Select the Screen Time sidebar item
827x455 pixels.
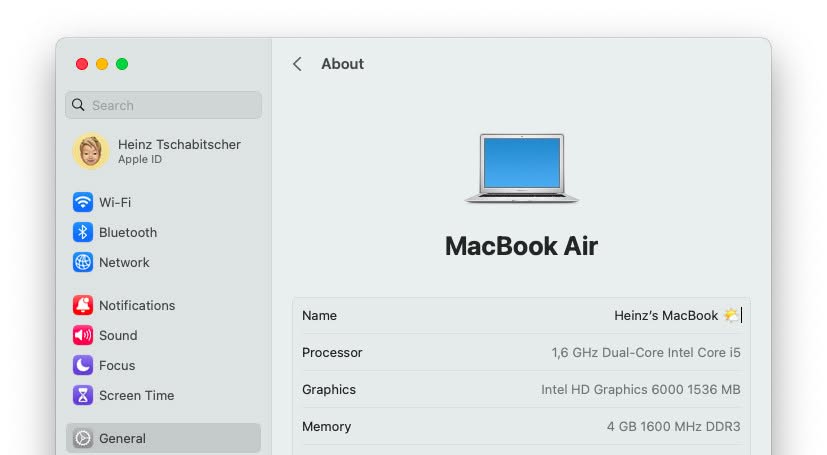pos(164,395)
